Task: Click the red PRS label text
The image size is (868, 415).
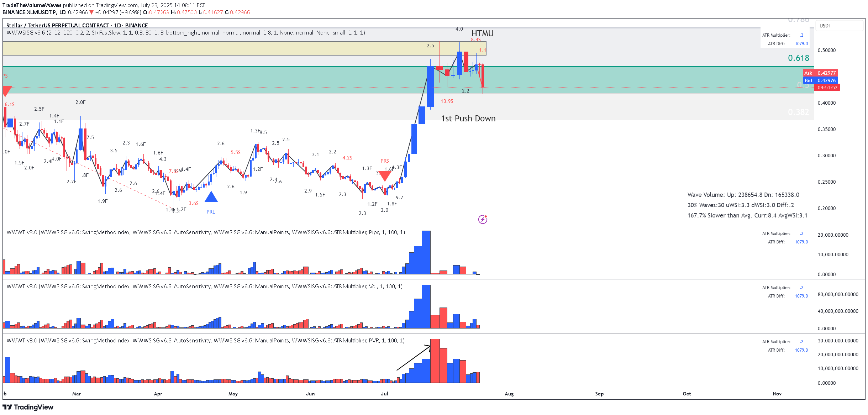Action: 385,161
